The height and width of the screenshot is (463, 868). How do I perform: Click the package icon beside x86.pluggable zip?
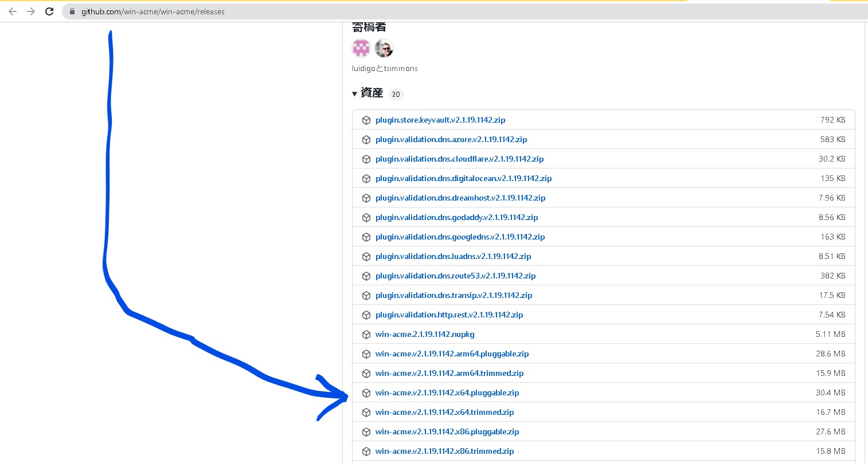(366, 432)
